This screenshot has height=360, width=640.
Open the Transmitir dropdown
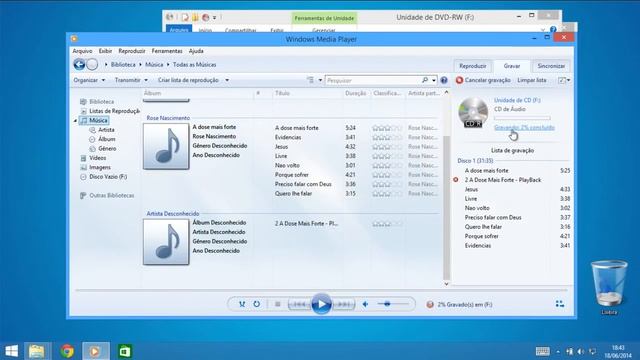click(x=131, y=80)
